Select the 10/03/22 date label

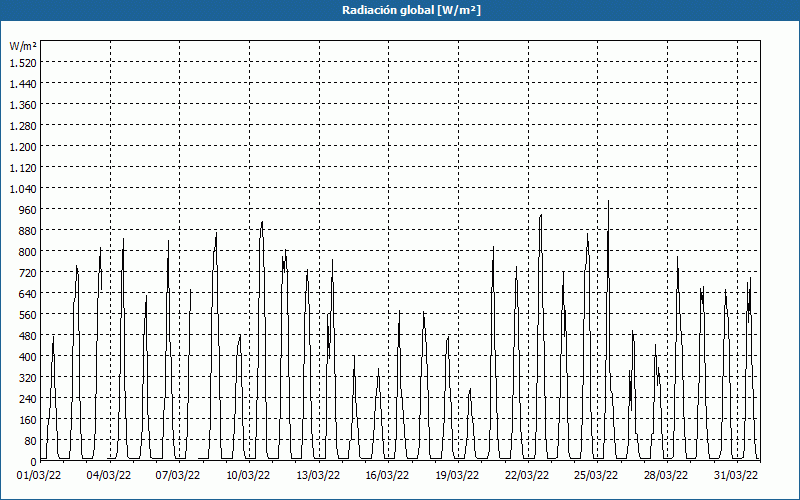point(248,476)
